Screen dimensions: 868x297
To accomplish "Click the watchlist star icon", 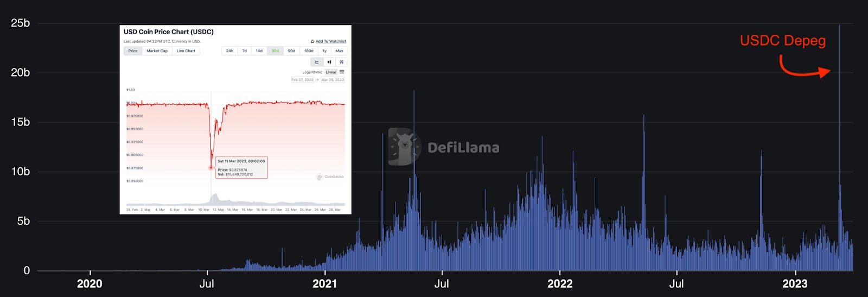I will (312, 41).
